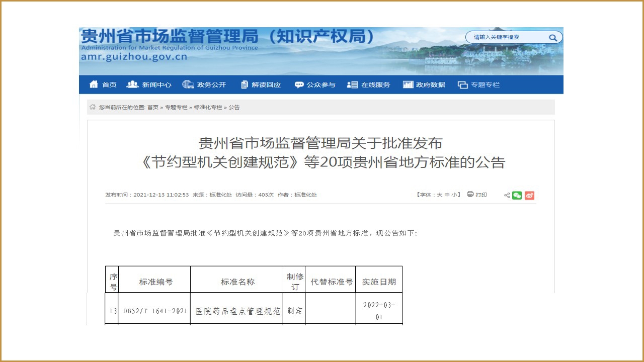Click 标准化专栏 in the breadcrumb
Image resolution: width=644 pixels, height=362 pixels.
tap(208, 108)
